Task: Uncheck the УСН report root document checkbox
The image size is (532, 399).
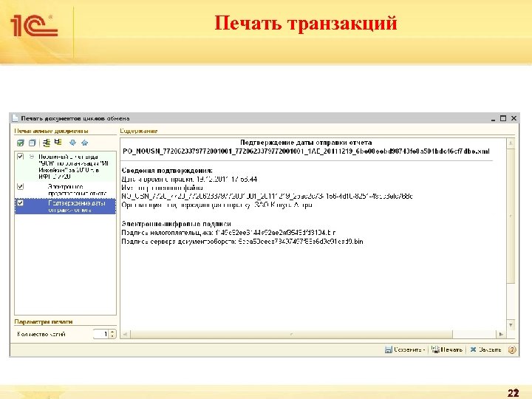Action: coord(21,157)
